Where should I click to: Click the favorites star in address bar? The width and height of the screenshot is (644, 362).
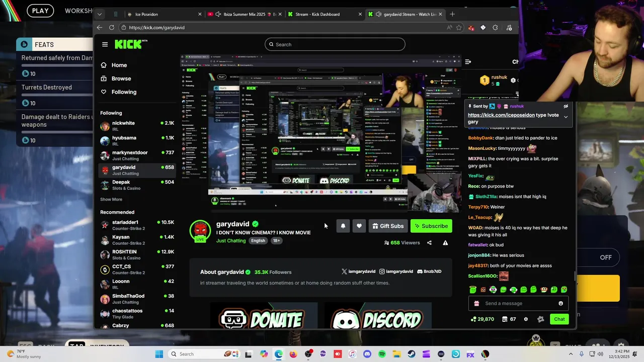[459, 28]
